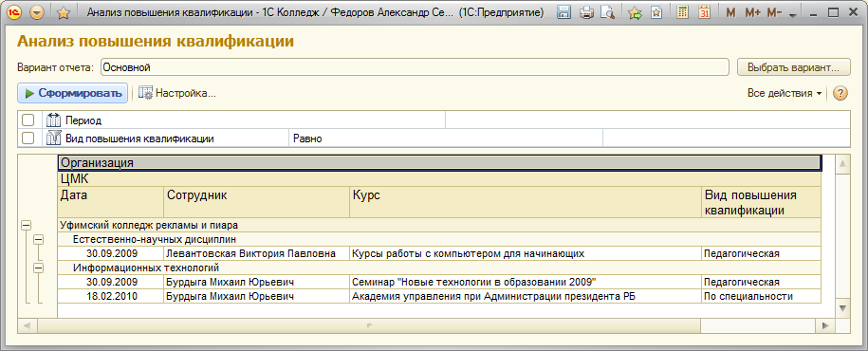This screenshot has height=351, width=868.
Task: Click the Вид повышения квалификации value field
Action: [727, 139]
